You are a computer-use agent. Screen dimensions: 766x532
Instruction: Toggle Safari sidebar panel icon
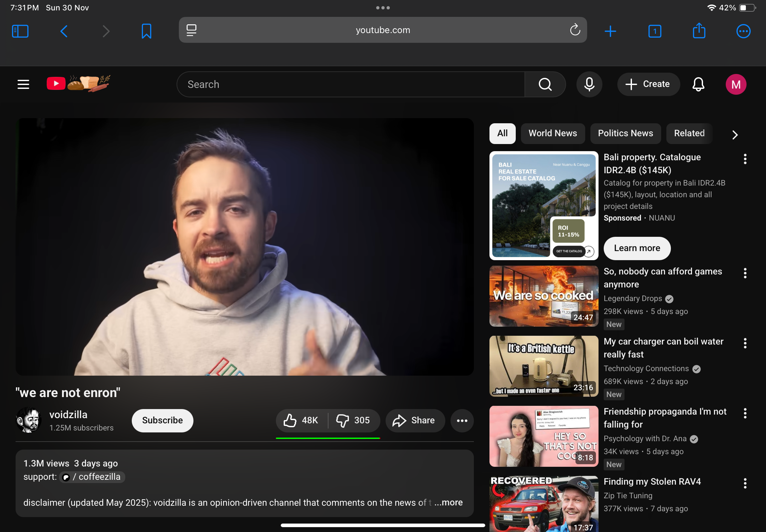(20, 31)
